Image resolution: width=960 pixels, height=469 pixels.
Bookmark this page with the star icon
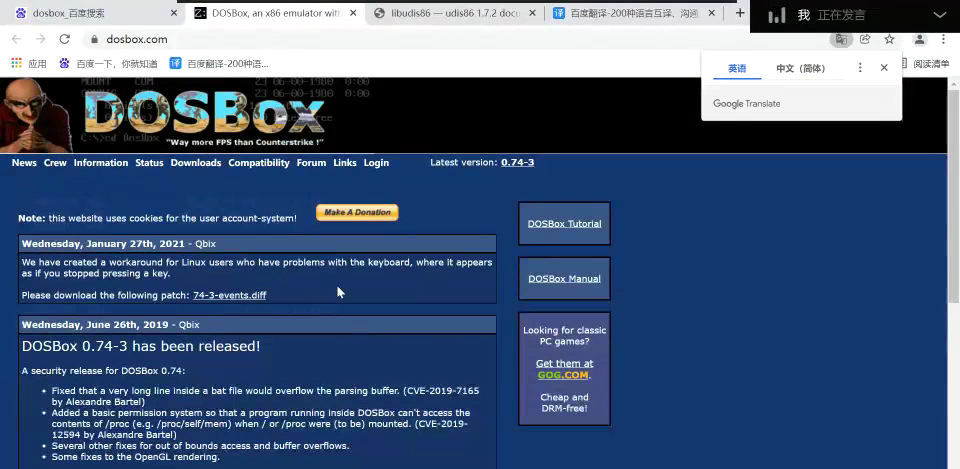(890, 39)
